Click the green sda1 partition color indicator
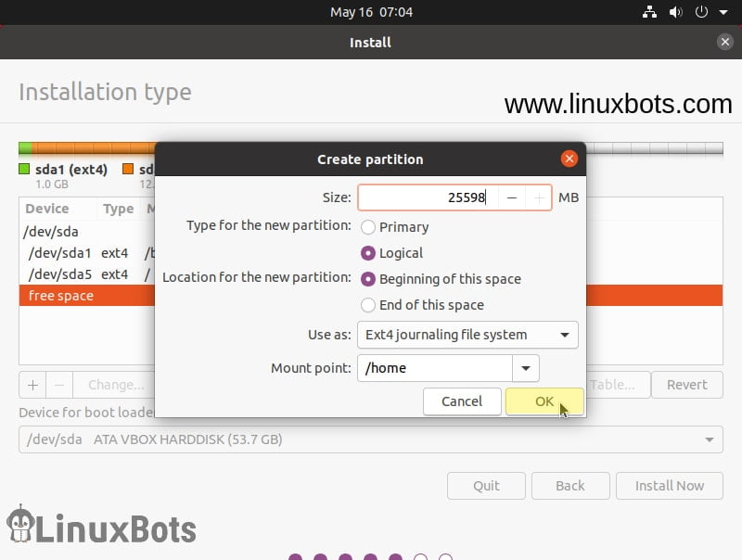The width and height of the screenshot is (742, 560). click(23, 170)
